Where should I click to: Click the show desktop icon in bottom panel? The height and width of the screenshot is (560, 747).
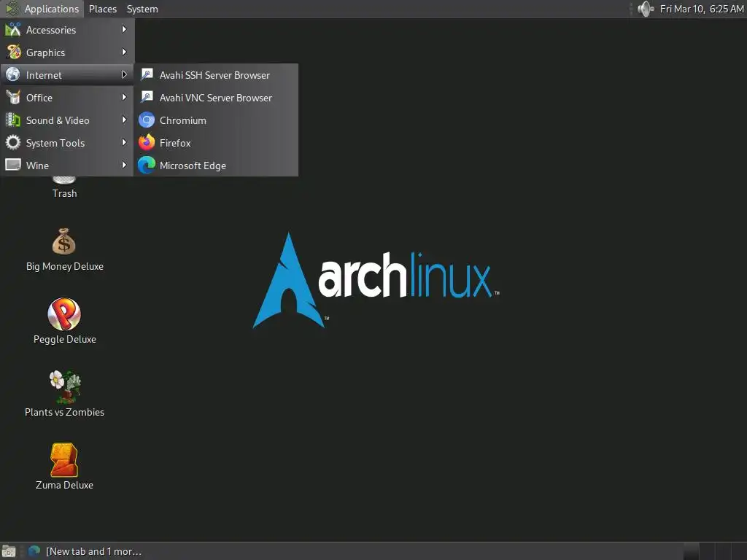pos(9,551)
